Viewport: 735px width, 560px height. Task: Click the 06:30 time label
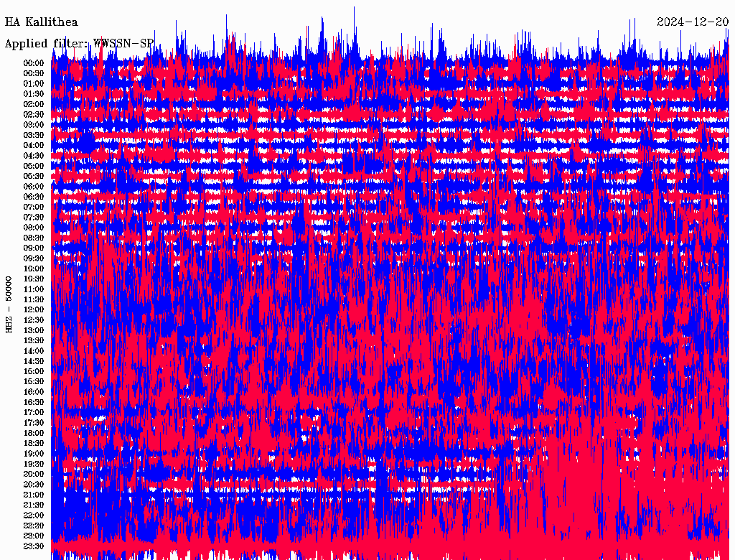[34, 197]
